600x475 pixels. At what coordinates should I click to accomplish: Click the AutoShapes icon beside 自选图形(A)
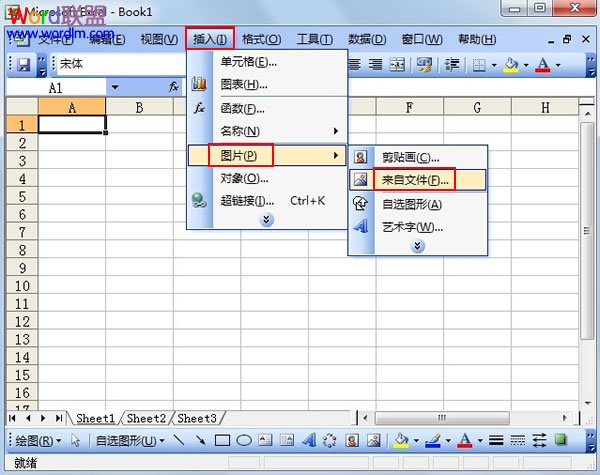(x=360, y=203)
